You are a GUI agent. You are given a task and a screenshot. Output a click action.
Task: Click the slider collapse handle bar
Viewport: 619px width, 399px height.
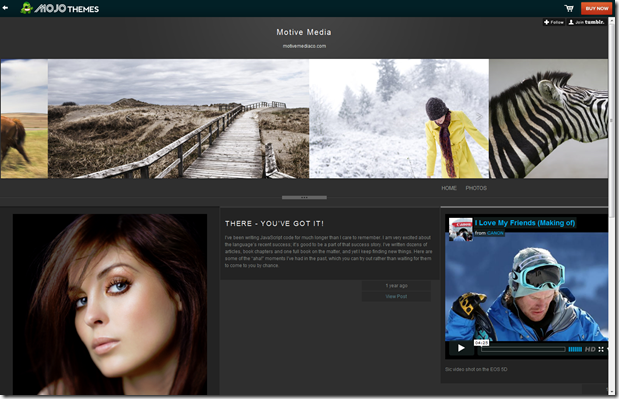pyautogui.click(x=304, y=197)
